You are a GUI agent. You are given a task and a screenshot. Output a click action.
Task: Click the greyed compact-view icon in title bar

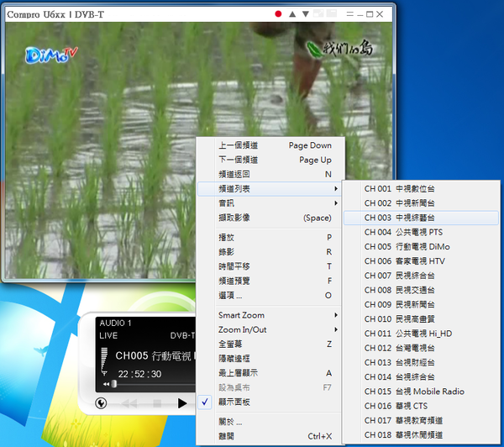[x=332, y=13]
